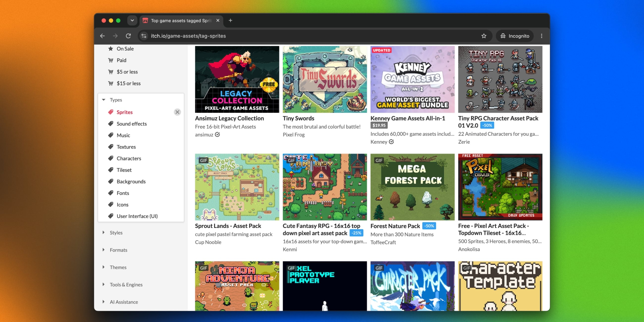Remove the Sprites filter with the X
The width and height of the screenshot is (644, 322).
coord(177,112)
